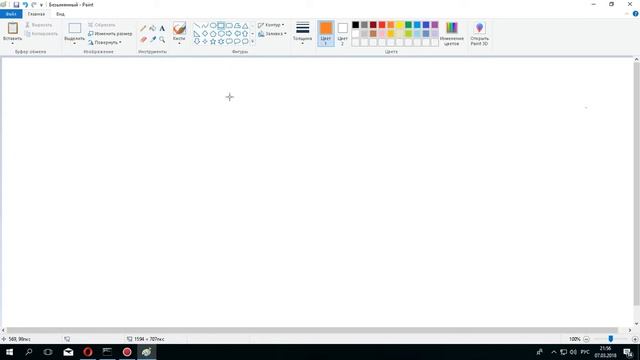640x360 pixels.
Task: Select the Fill with color bucket tool
Action: point(152,29)
